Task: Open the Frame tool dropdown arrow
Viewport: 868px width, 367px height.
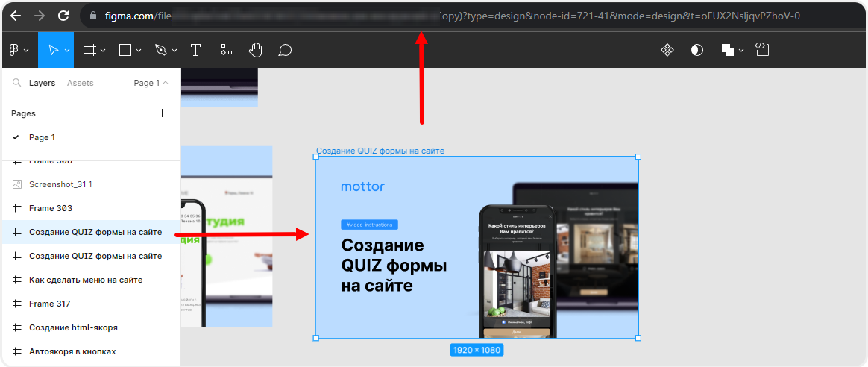Action: click(103, 51)
